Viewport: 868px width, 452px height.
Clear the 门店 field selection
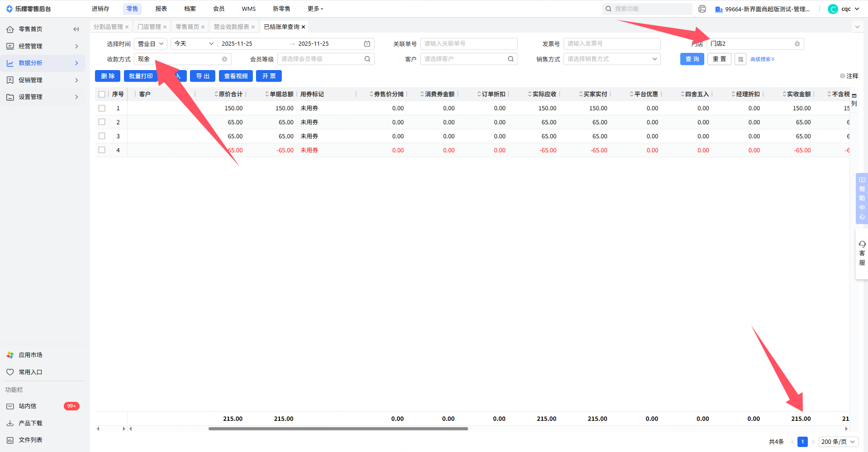click(797, 44)
